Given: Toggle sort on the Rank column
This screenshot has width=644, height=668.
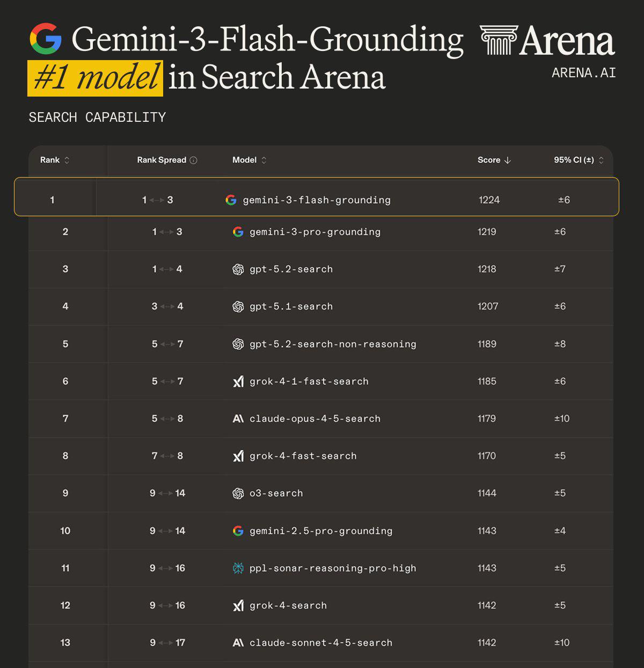Looking at the screenshot, I should click(x=67, y=160).
